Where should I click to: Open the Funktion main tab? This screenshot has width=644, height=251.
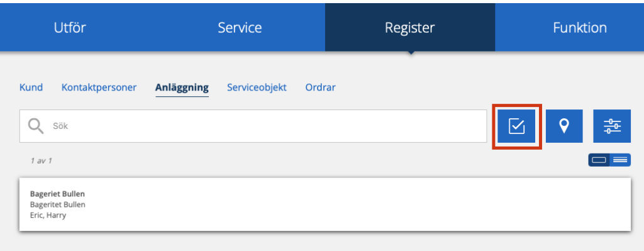579,28
